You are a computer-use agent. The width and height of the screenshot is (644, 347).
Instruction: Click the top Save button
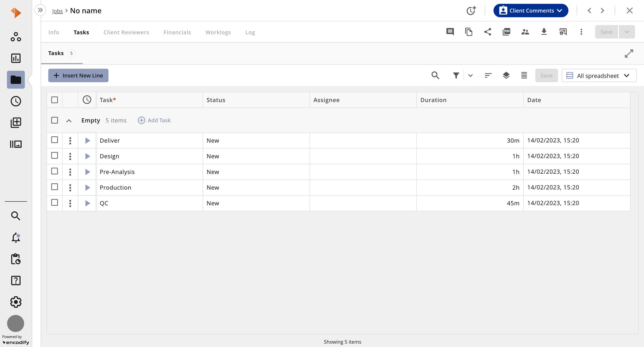coord(606,32)
